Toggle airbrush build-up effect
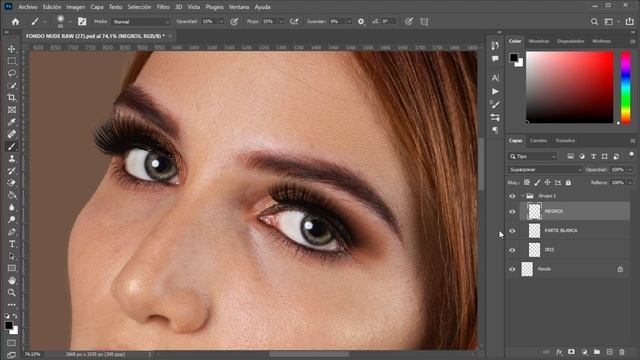The height and width of the screenshot is (360, 640). click(x=294, y=22)
